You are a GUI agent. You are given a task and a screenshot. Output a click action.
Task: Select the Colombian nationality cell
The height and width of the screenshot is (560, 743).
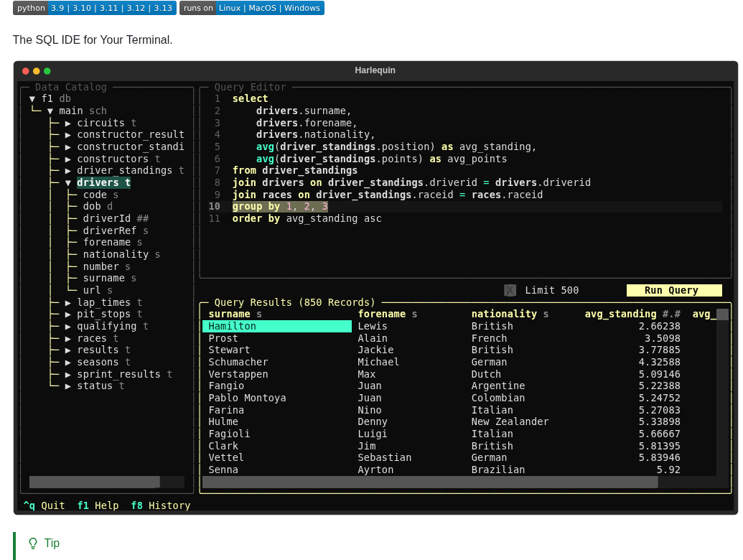[498, 398]
